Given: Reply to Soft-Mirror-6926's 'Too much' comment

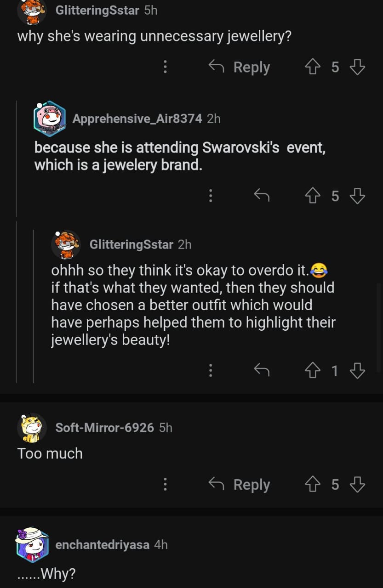Looking at the screenshot, I should (x=240, y=485).
